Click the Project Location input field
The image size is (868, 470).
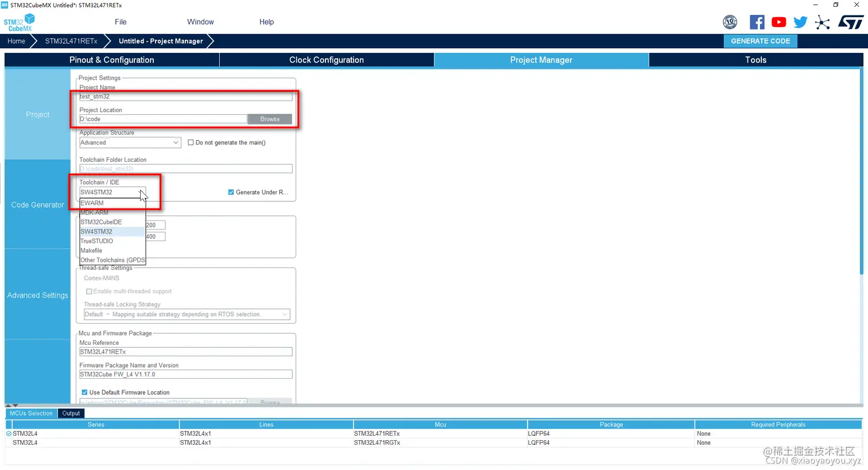[x=163, y=119]
